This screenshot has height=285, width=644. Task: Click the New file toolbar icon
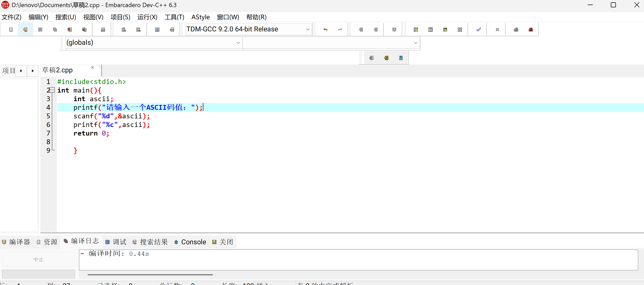(x=11, y=30)
